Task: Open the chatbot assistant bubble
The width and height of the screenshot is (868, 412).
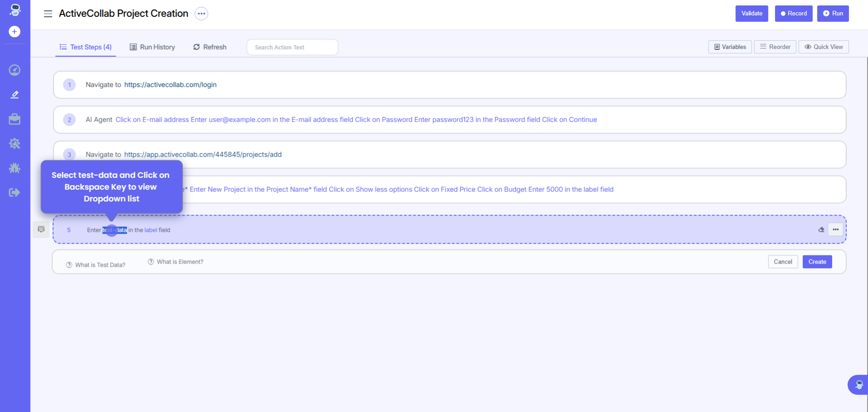Action: tap(858, 385)
